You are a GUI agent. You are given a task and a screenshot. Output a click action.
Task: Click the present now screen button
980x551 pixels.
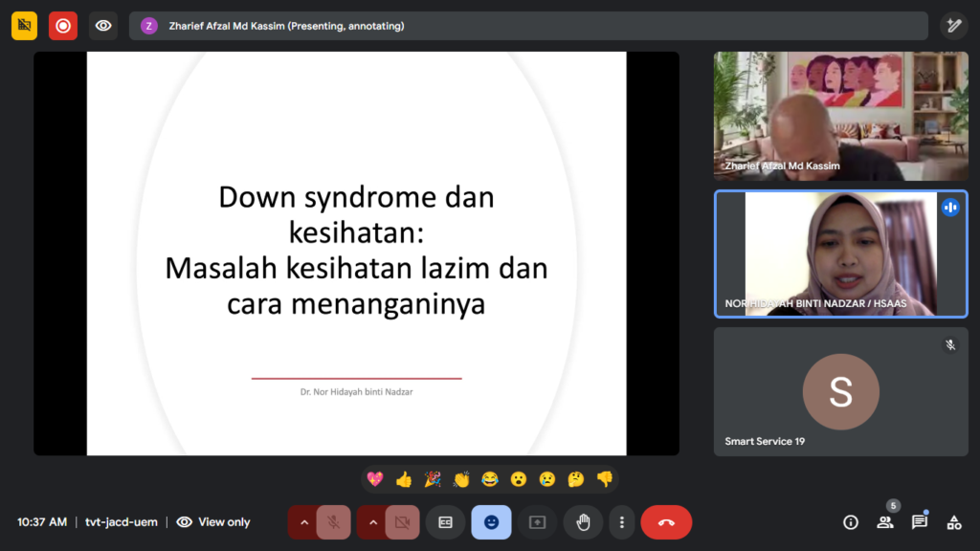tap(537, 522)
